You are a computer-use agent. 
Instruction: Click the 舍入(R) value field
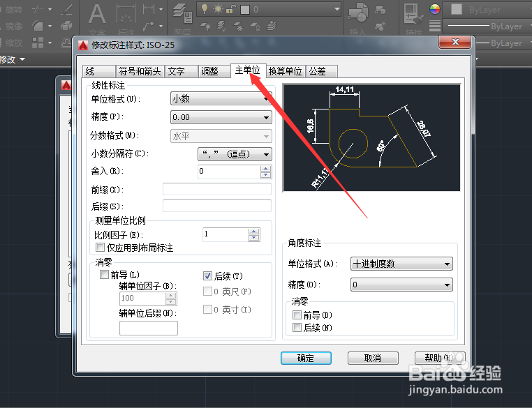click(229, 171)
